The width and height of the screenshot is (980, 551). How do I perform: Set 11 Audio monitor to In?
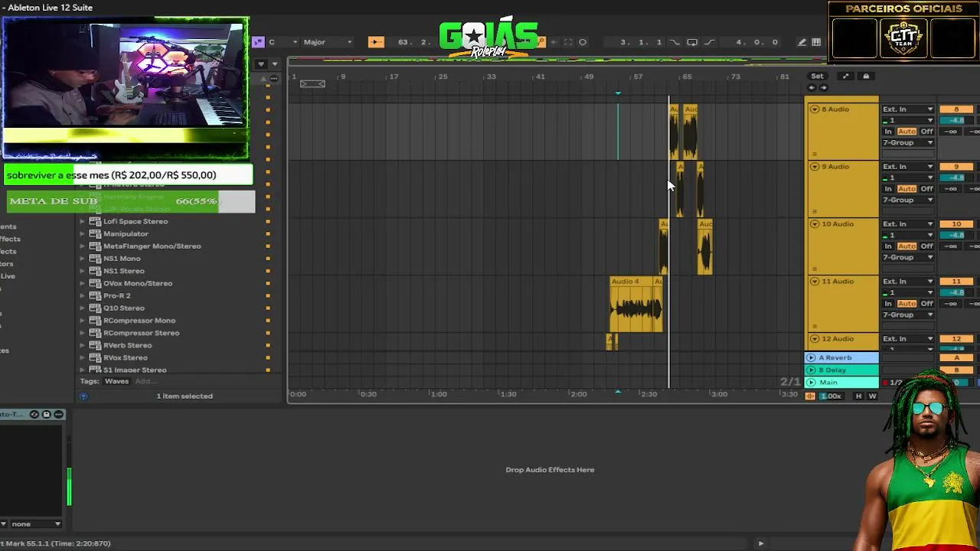888,304
